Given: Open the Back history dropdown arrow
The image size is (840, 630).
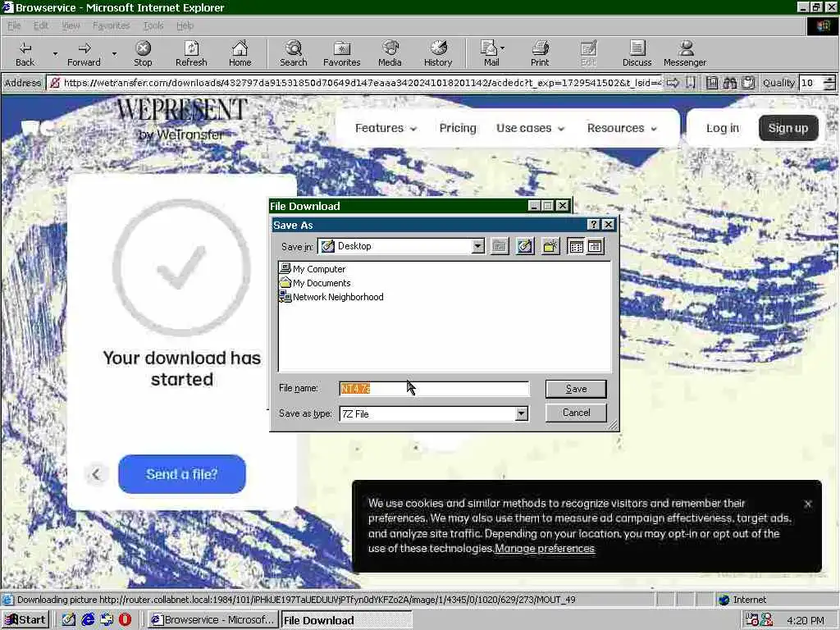Looking at the screenshot, I should tap(55, 53).
